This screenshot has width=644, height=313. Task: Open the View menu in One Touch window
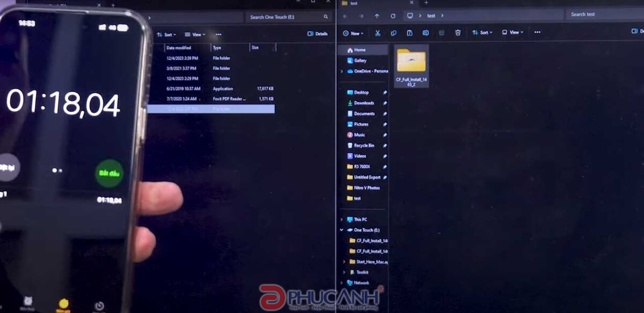click(196, 34)
